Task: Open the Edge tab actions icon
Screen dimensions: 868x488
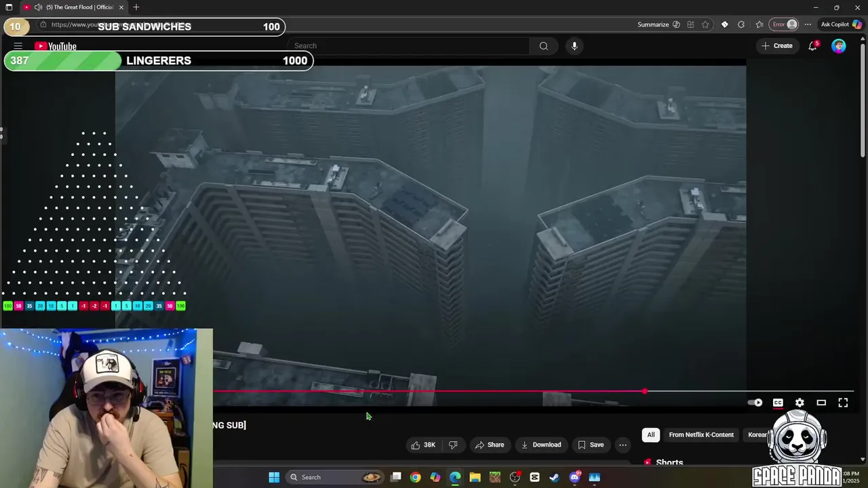Action: (x=9, y=7)
